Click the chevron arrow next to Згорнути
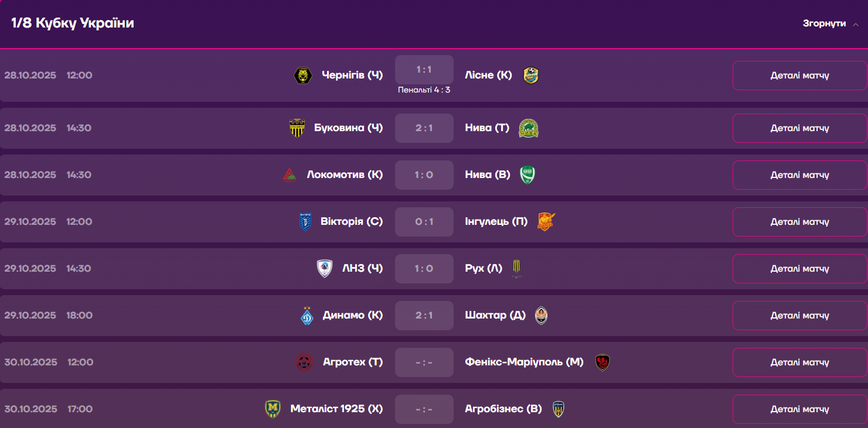The image size is (868, 428). point(856,24)
